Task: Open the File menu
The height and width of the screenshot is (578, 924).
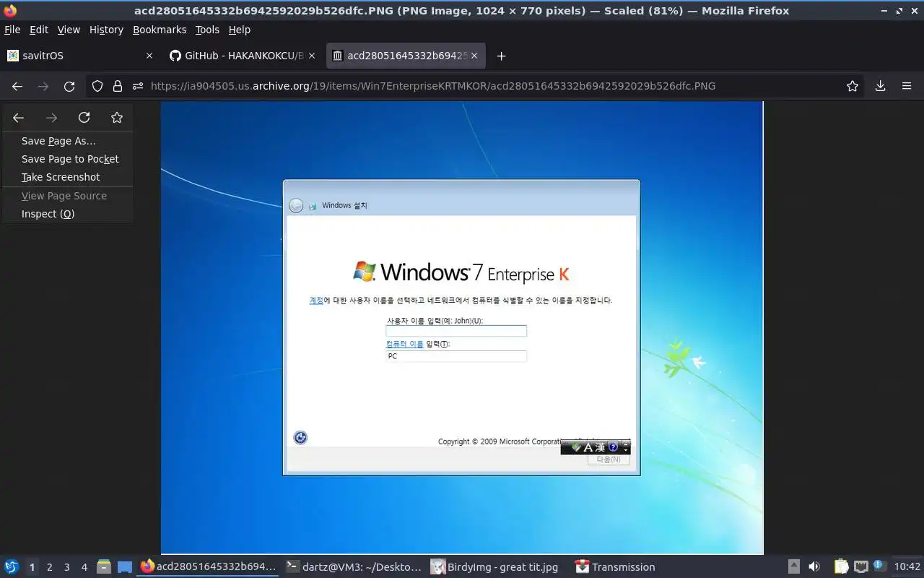Action: [x=12, y=30]
